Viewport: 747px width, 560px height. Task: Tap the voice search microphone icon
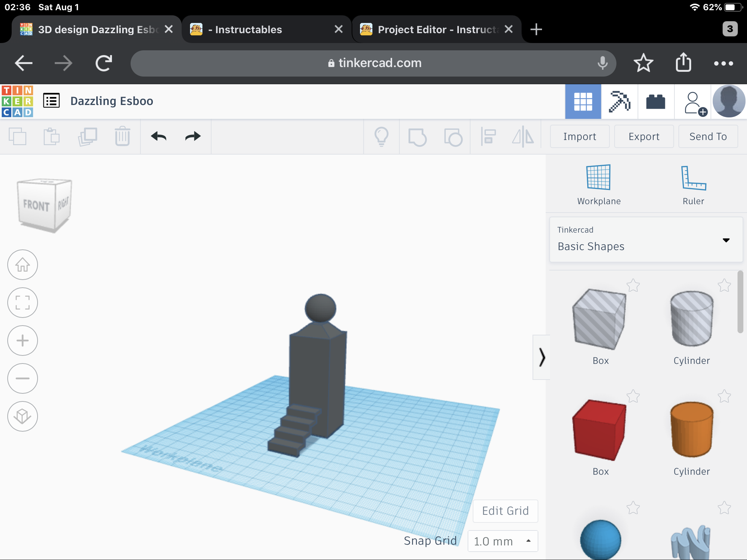click(603, 63)
